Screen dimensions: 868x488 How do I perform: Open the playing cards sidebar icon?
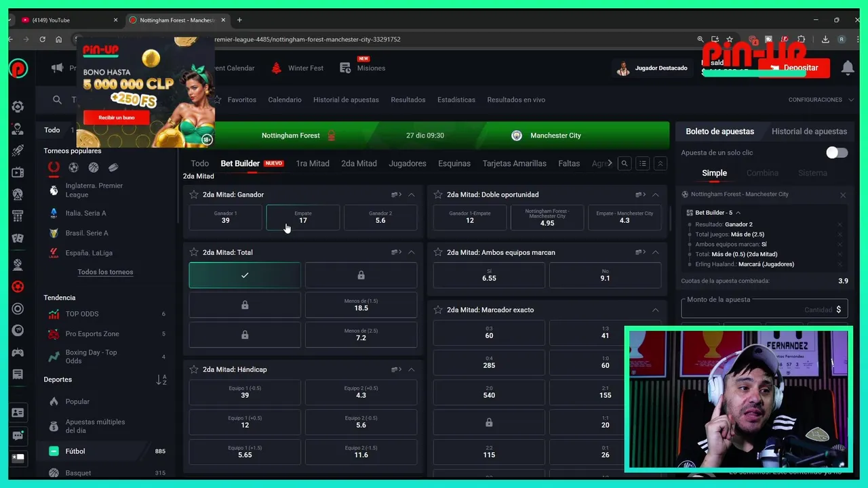coord(18,239)
